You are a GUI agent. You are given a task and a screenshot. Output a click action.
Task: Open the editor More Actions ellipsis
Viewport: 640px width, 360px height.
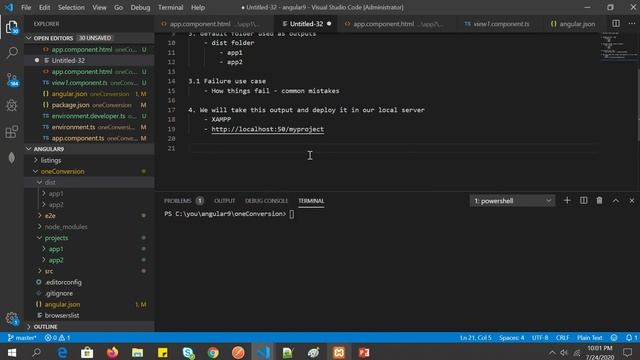631,24
